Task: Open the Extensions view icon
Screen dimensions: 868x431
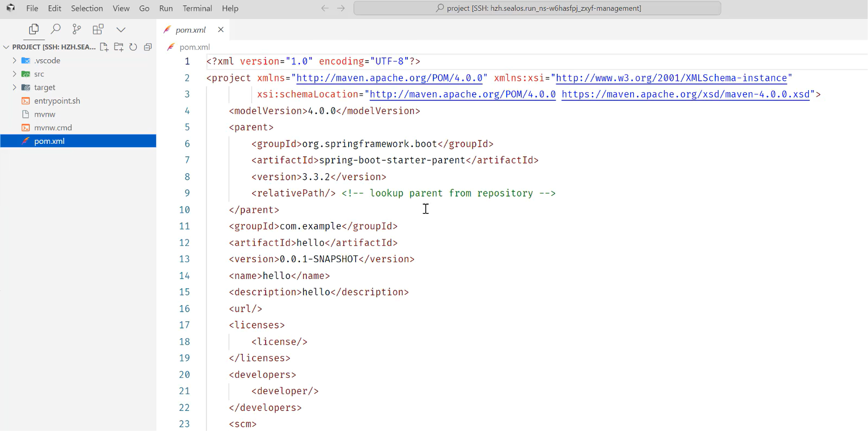Action: pos(98,29)
